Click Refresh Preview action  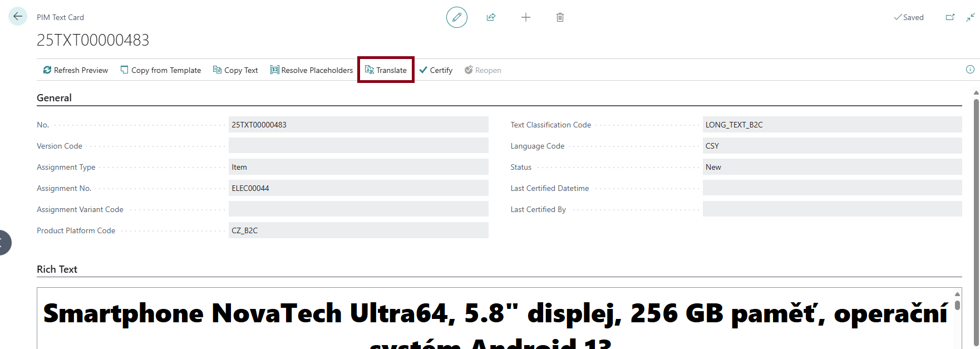pyautogui.click(x=76, y=70)
